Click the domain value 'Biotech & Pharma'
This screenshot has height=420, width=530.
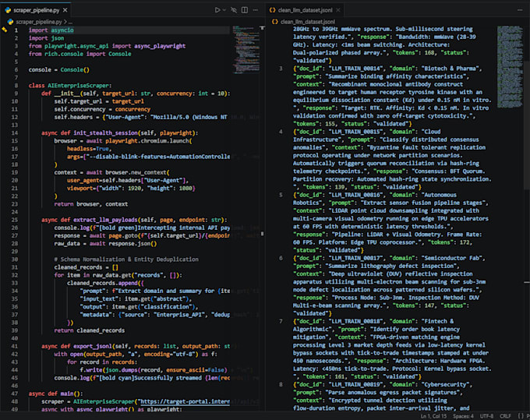click(450, 69)
